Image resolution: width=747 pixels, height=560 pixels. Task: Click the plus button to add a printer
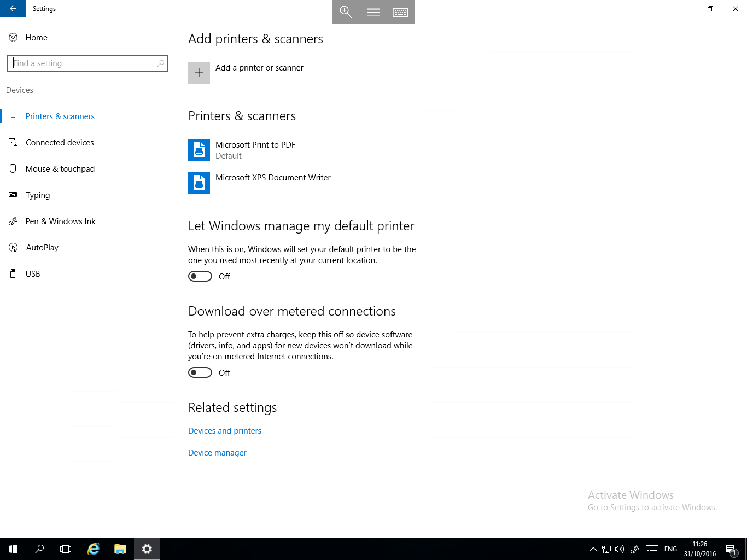click(x=199, y=73)
